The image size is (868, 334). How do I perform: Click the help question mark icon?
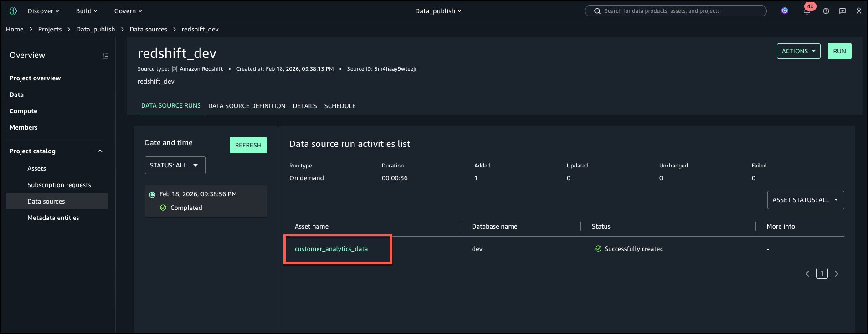(826, 11)
